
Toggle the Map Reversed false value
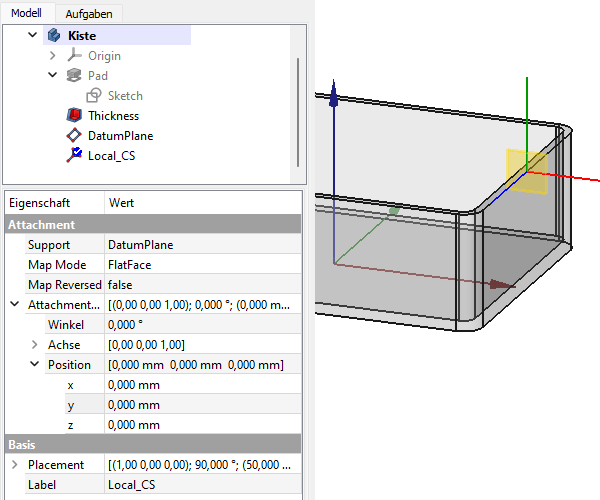coord(200,285)
